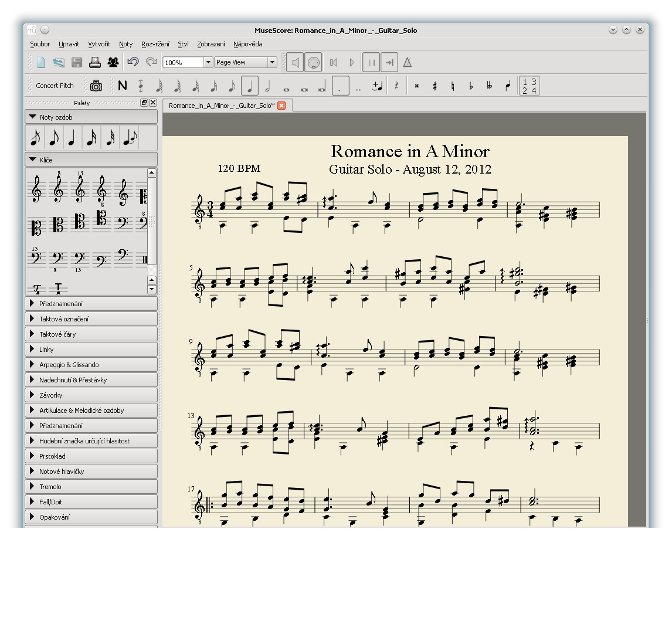Redo the undone edit
The image size is (672, 641).
pyautogui.click(x=151, y=62)
